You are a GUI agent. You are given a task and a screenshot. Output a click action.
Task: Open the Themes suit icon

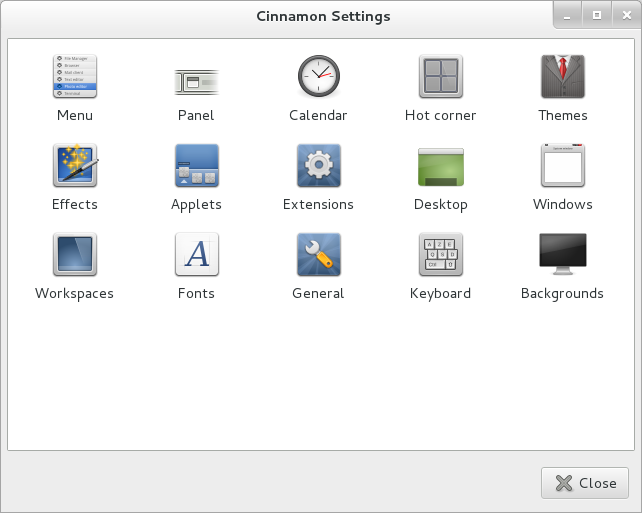[563, 76]
